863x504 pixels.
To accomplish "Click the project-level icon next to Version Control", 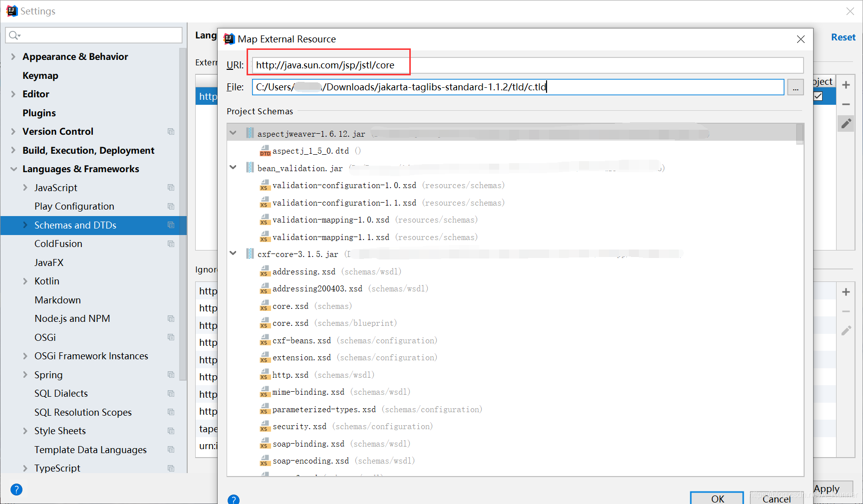I will 171,132.
